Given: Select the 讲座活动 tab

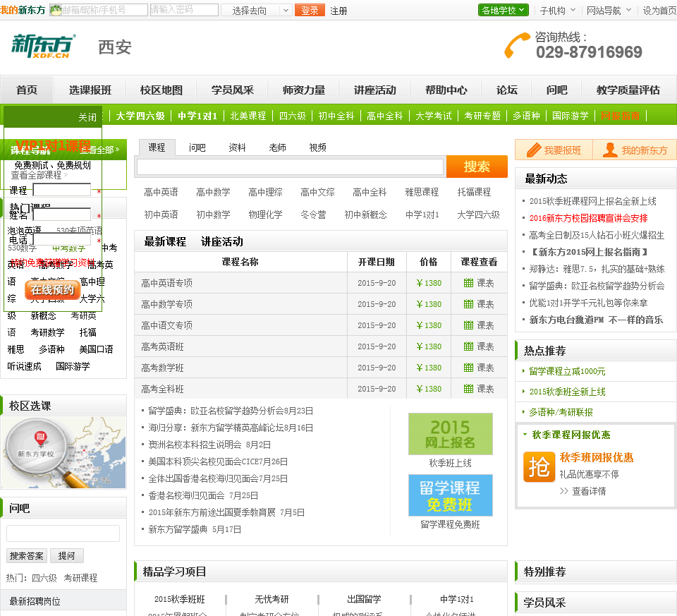Looking at the screenshot, I should coord(222,241).
